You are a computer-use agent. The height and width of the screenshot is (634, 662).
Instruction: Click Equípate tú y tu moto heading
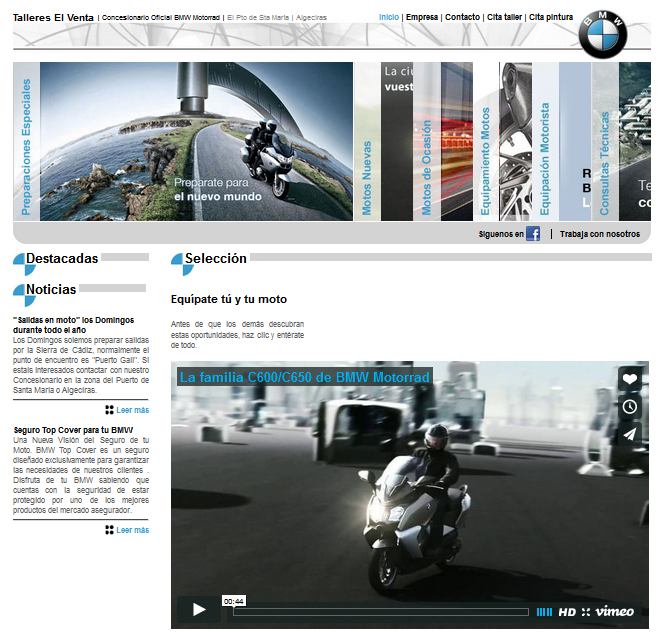(229, 299)
